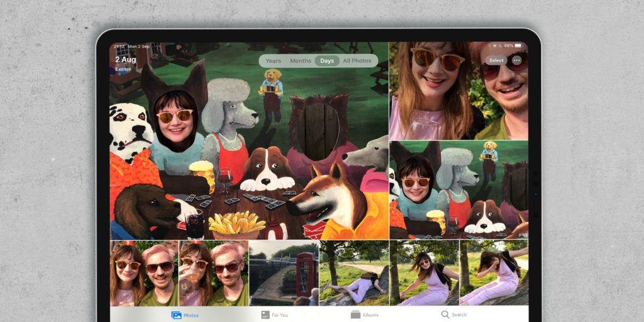Select the Days view segment
644x322 pixels.
(327, 61)
